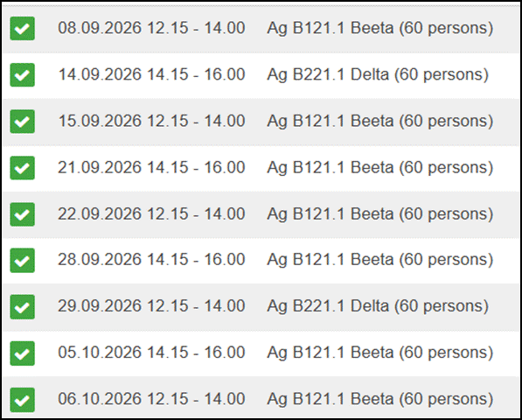522x420 pixels.
Task: Uncheck the 14.09.2026 session checkbox
Action: [x=23, y=75]
